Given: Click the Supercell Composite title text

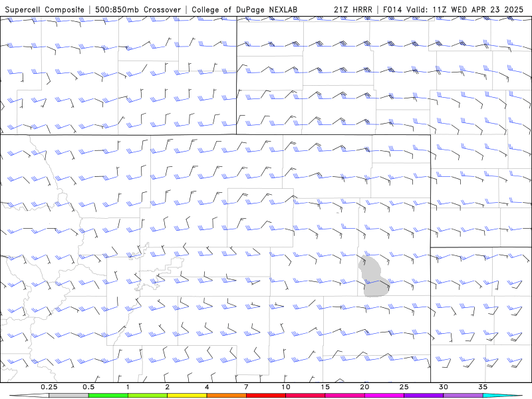Looking at the screenshot, I should (x=45, y=9).
